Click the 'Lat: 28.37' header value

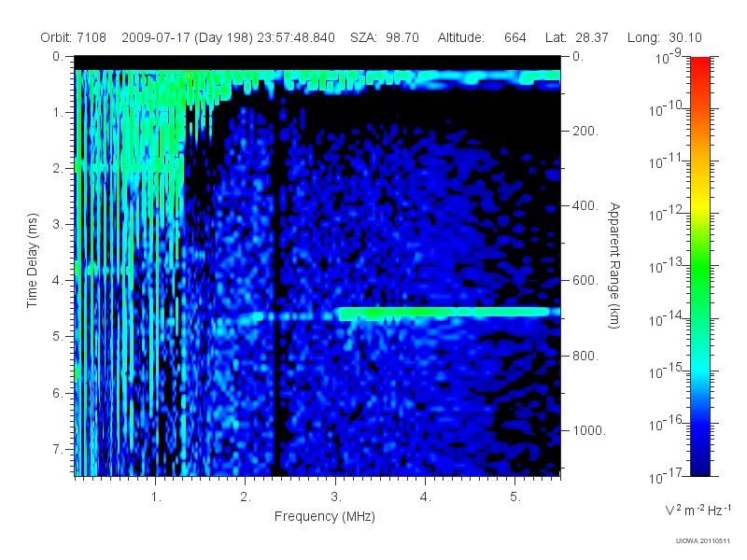(x=577, y=37)
